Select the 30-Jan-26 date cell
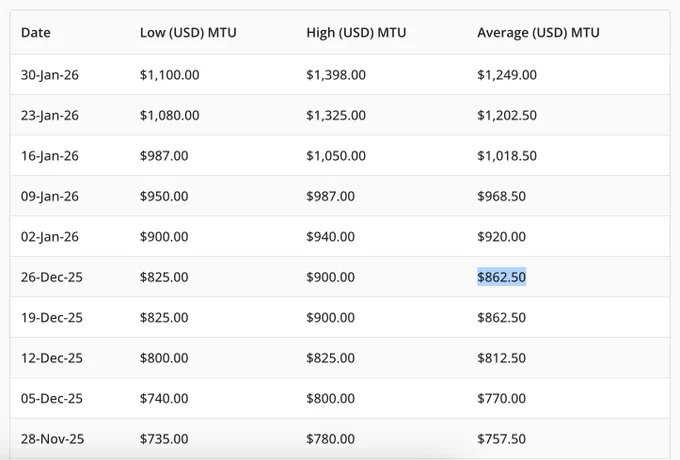The height and width of the screenshot is (460, 680). [x=50, y=75]
